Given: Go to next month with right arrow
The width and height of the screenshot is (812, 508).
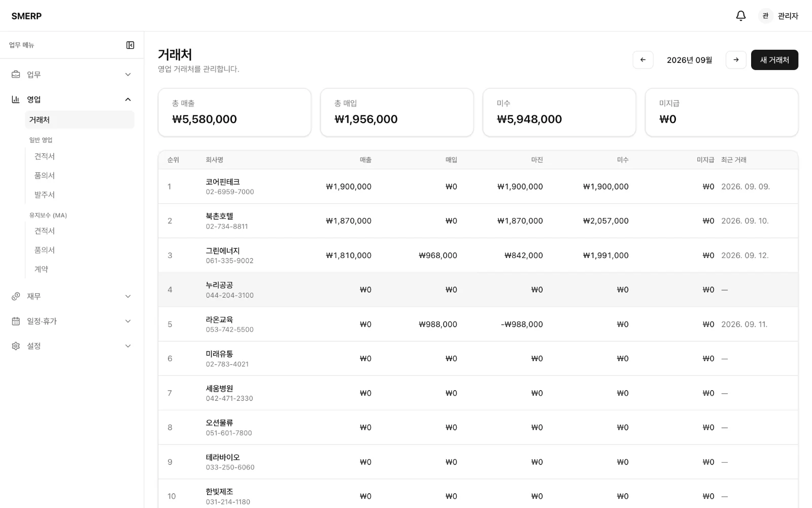Looking at the screenshot, I should [736, 60].
